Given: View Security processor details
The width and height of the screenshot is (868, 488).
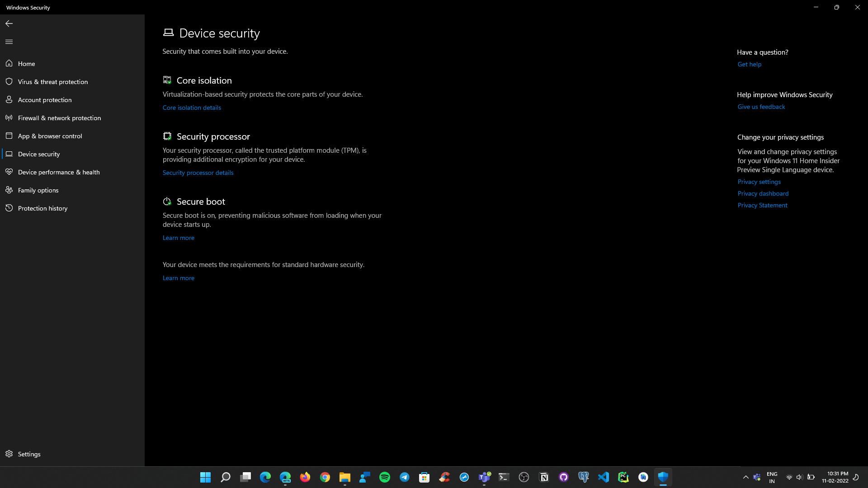Looking at the screenshot, I should [x=198, y=172].
